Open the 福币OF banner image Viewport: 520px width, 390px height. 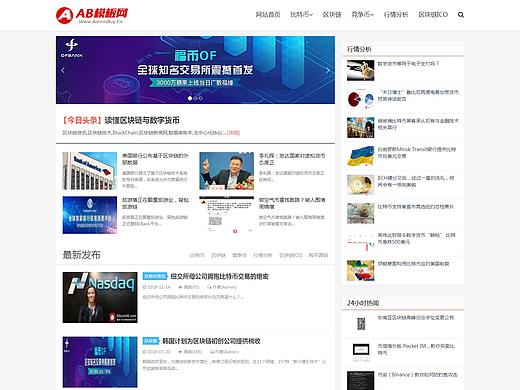coord(195,70)
